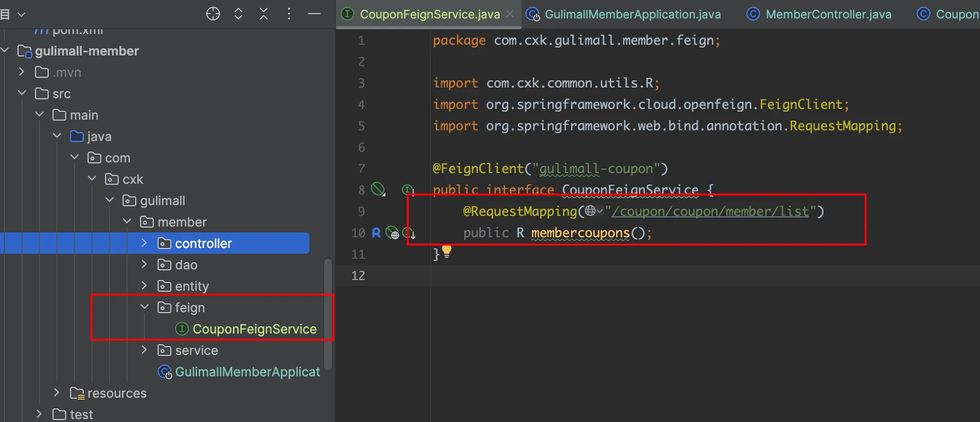Image resolution: width=980 pixels, height=422 pixels.
Task: Click the feign package folder icon
Action: tap(164, 307)
